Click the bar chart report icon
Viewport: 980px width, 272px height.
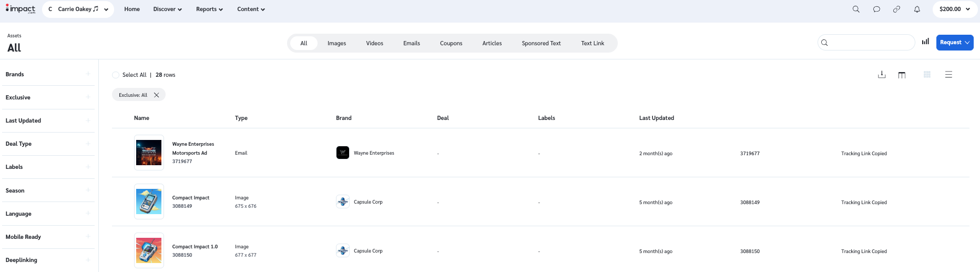pos(925,42)
